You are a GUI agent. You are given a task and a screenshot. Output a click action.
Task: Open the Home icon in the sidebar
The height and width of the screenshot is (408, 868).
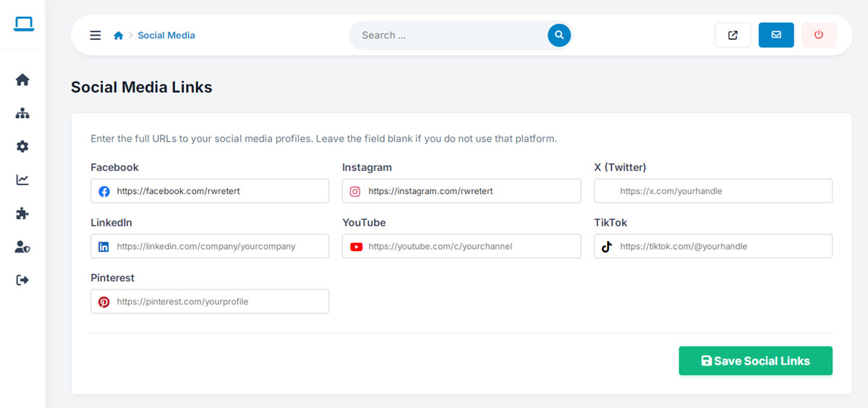[x=22, y=80]
